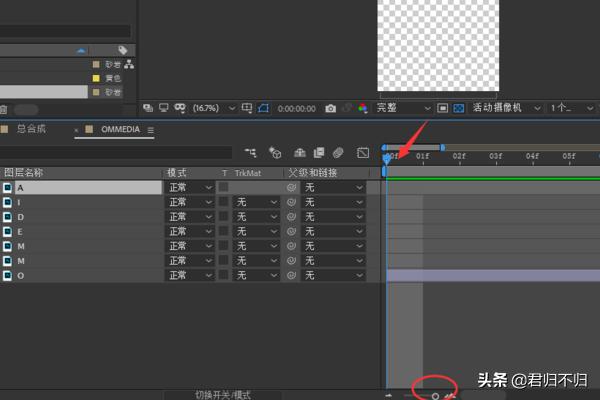Click the layer type icon of layer A
This screenshot has height=400, width=600.
(x=7, y=188)
